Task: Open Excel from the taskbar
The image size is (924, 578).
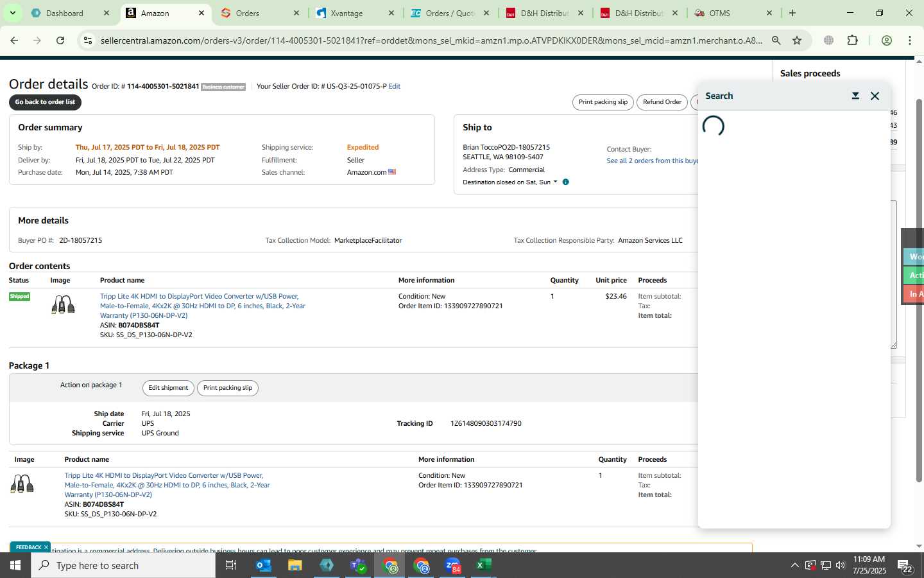Action: (484, 565)
